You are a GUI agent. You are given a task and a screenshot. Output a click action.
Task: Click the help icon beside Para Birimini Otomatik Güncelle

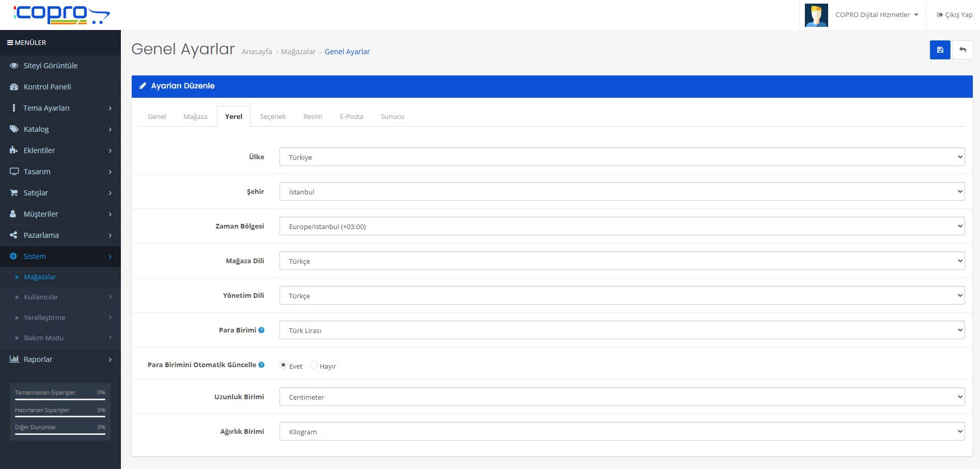coord(261,365)
